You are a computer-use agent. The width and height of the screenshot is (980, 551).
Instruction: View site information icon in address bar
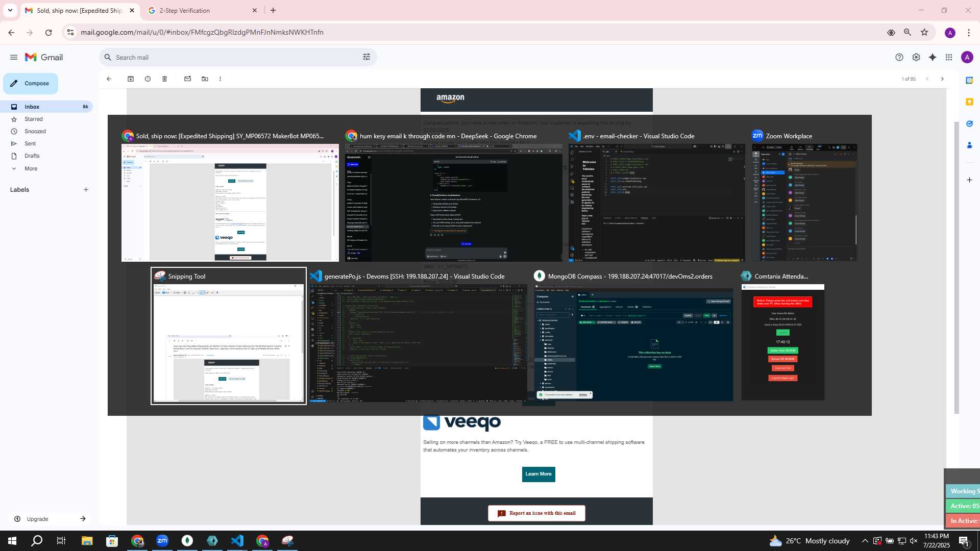pos(70,32)
